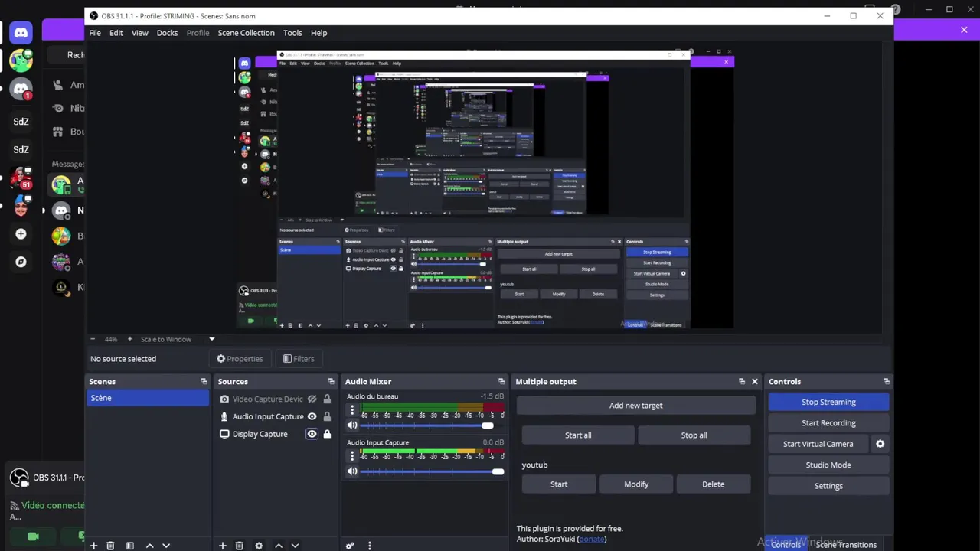Viewport: 980px width, 551px height.
Task: Open OBS Settings from Controls
Action: (x=828, y=486)
